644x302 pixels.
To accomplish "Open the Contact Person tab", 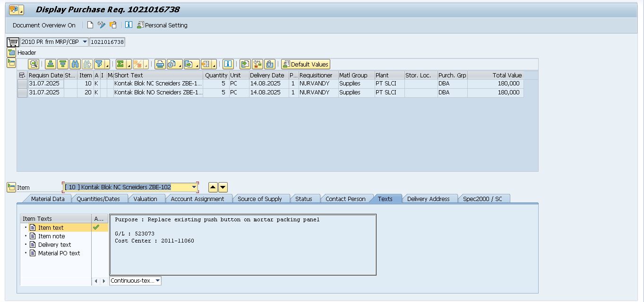I will point(345,199).
